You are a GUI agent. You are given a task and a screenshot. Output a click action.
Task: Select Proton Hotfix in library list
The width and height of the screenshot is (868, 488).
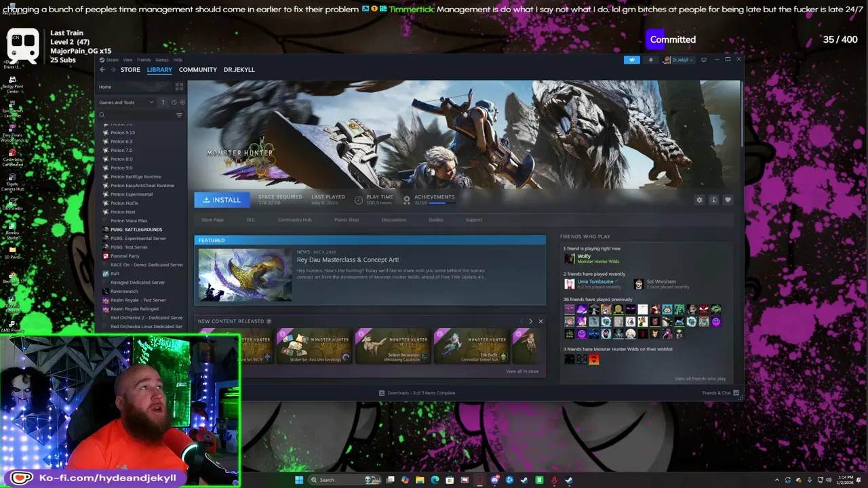(124, 203)
